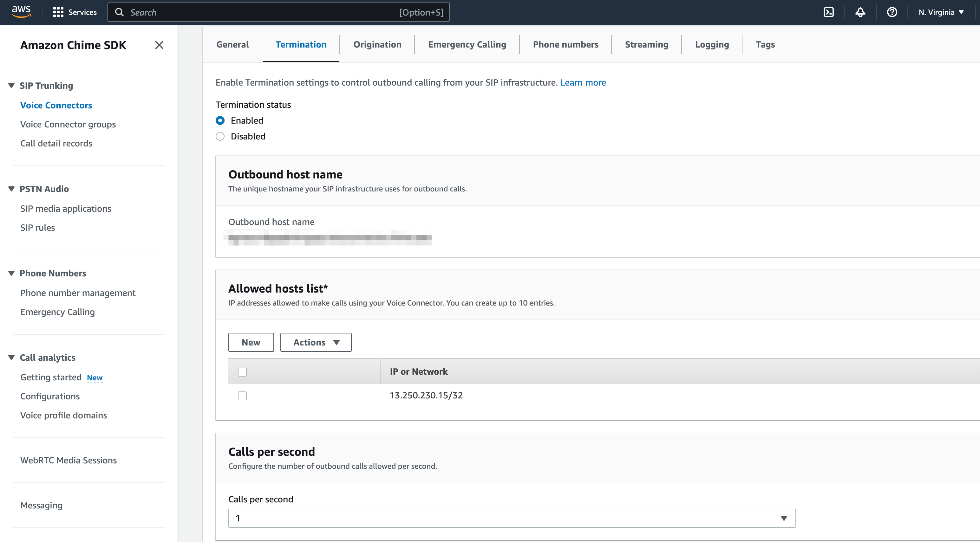Open Phone number management

pos(78,293)
